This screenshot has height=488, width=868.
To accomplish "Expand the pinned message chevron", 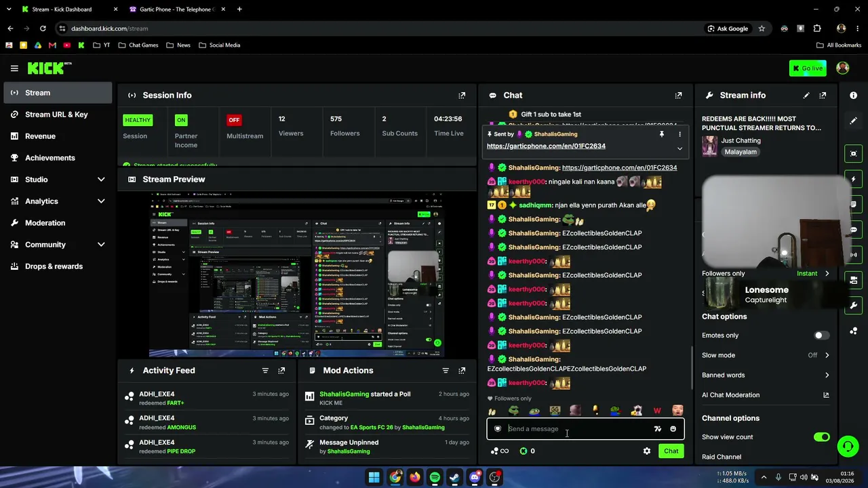I will 679,148.
